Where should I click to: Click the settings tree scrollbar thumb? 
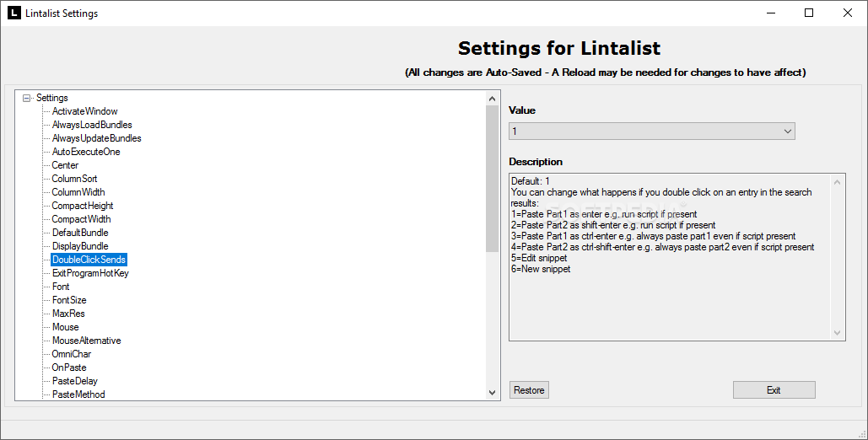(492, 179)
